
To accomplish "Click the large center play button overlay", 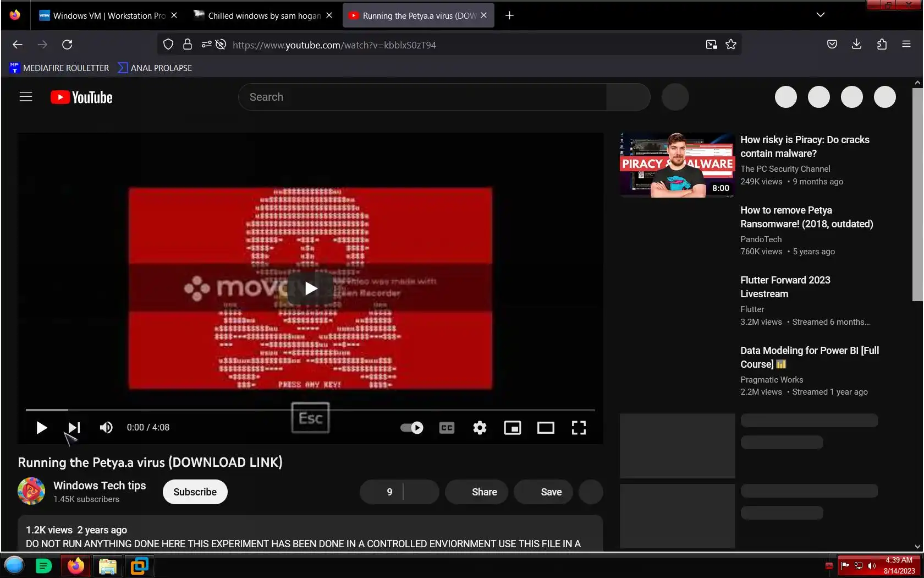I will [310, 288].
